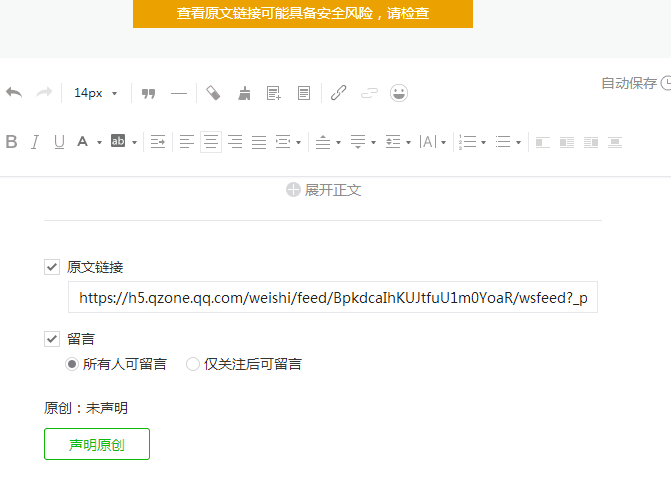This screenshot has height=499, width=671.
Task: Center align the text
Action: click(x=211, y=142)
